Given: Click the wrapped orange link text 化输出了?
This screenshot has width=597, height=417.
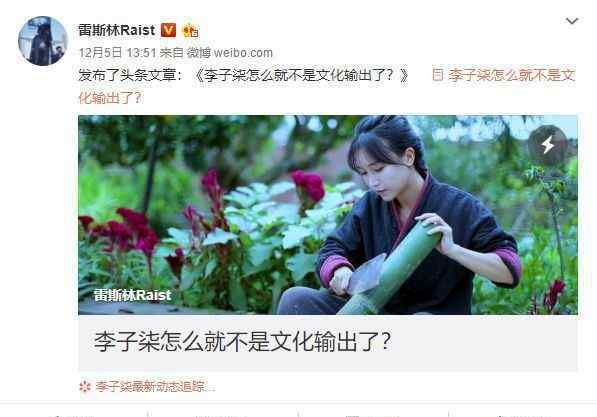Looking at the screenshot, I should pyautogui.click(x=110, y=98).
